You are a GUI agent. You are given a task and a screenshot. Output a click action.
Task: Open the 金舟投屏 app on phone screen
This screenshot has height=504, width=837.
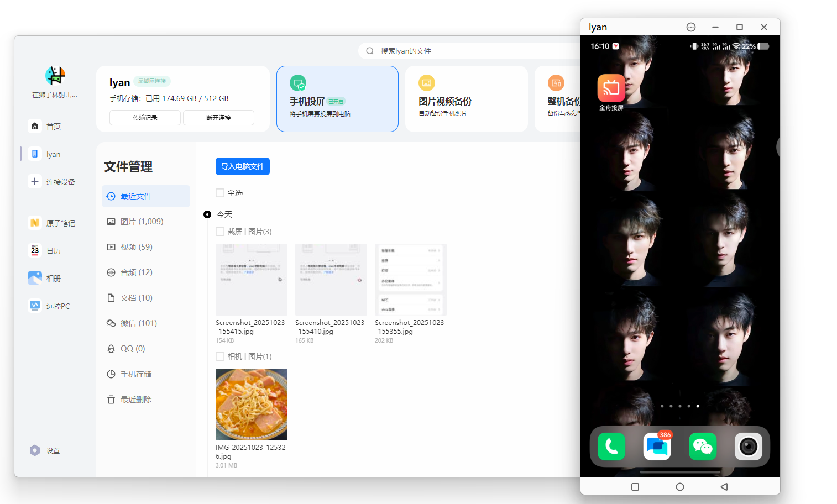tap(611, 88)
